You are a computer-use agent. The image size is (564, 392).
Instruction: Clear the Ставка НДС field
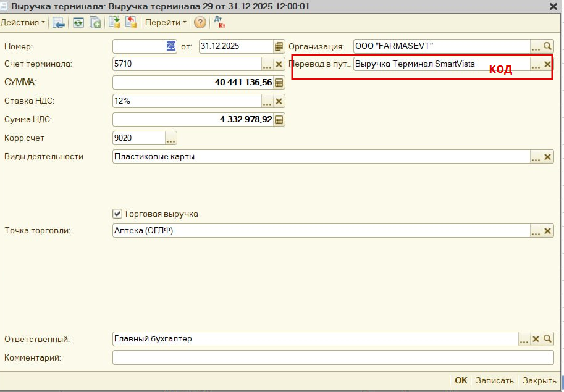(279, 101)
